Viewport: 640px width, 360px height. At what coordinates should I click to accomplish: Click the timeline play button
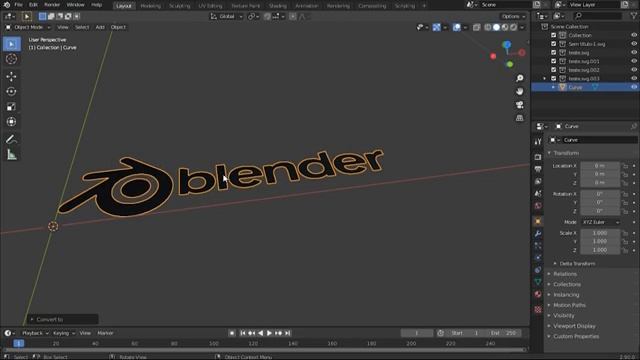point(269,333)
